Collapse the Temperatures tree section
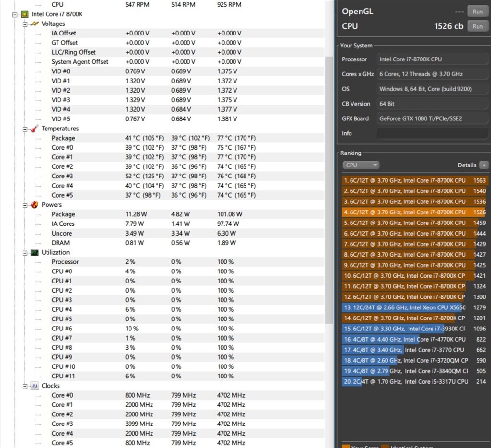This screenshot has width=491, height=448. click(x=25, y=129)
